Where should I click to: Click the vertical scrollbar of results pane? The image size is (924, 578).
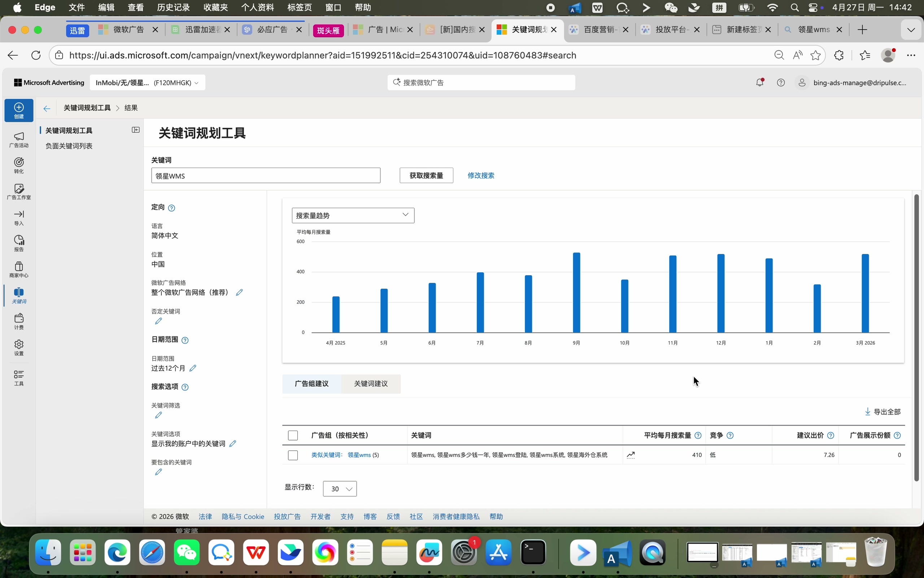[x=916, y=338]
